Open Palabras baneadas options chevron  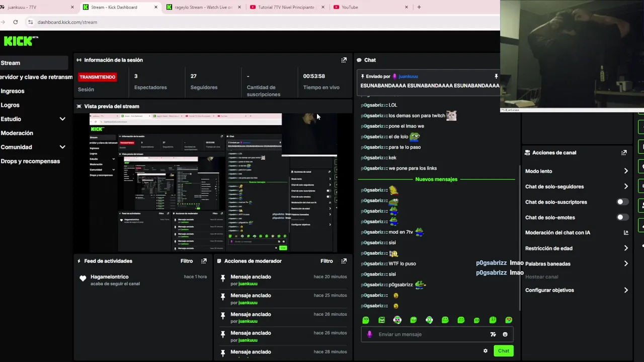[626, 263]
